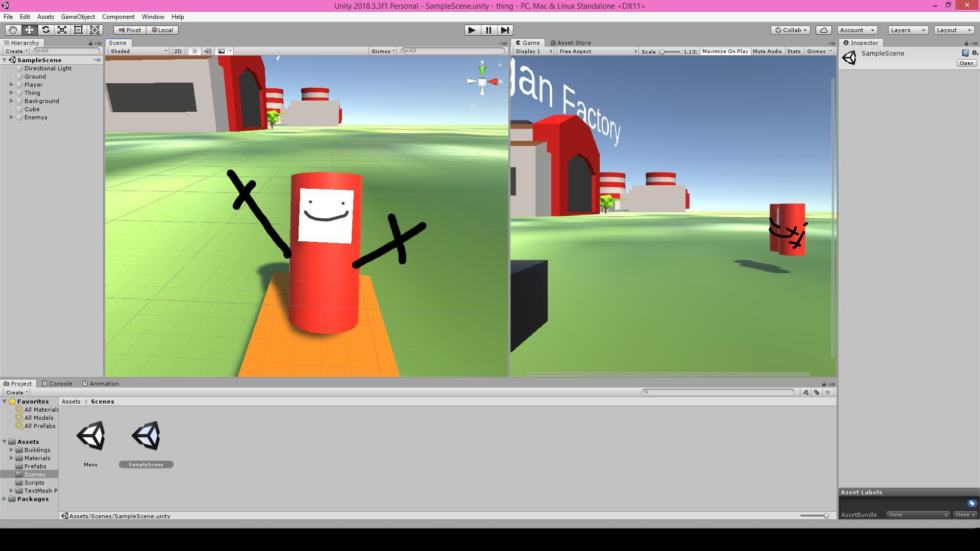The image size is (980, 551).
Task: Toggle 2D mode in the Scene view
Action: coord(178,51)
